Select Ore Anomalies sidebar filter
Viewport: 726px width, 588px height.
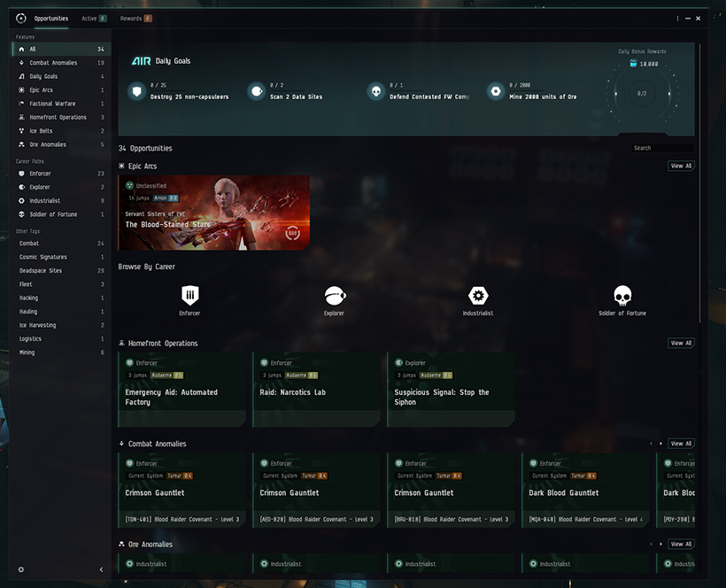click(62, 144)
